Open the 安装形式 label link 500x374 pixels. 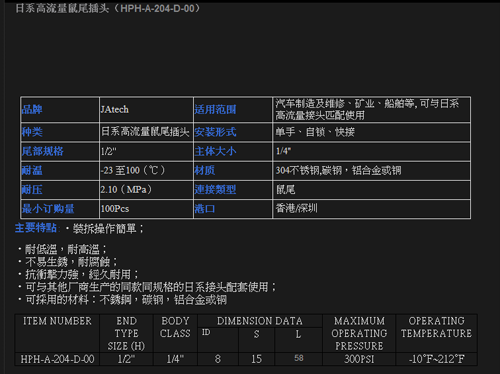[215, 132]
